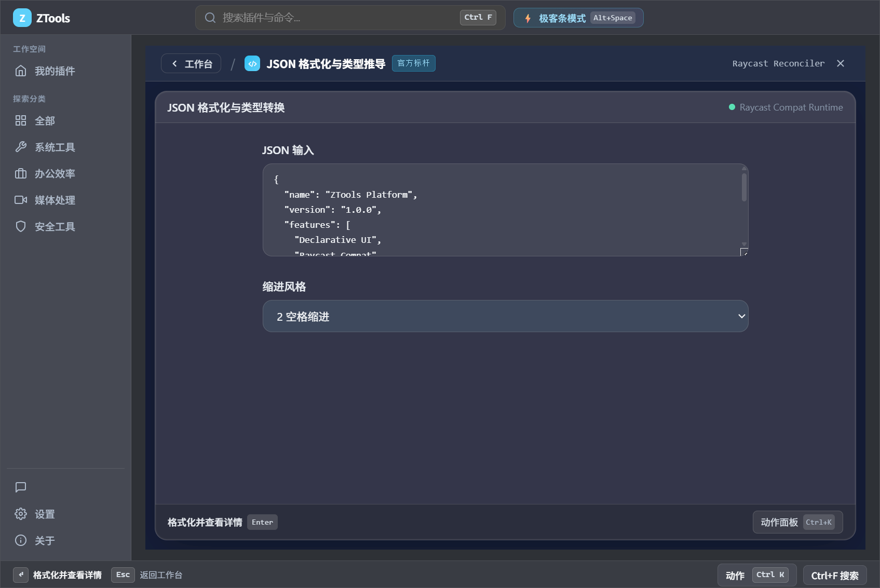880x588 pixels.
Task: Go back to 工作台
Action: tap(191, 64)
